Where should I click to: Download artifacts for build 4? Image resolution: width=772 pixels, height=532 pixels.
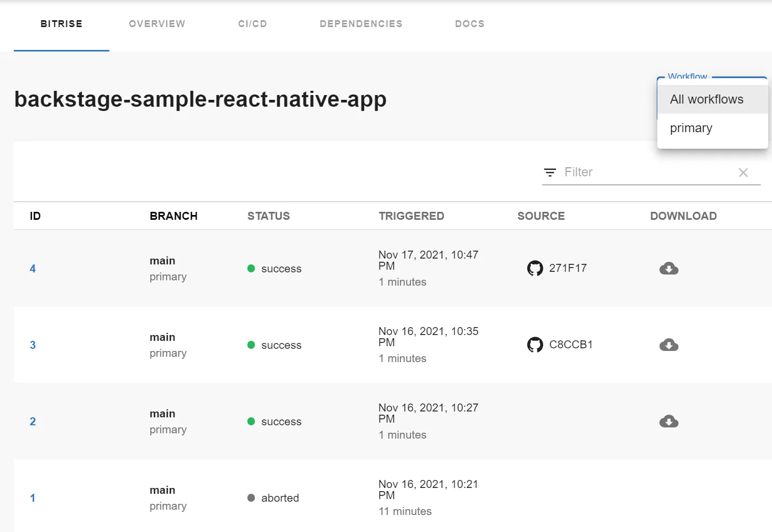tap(668, 269)
